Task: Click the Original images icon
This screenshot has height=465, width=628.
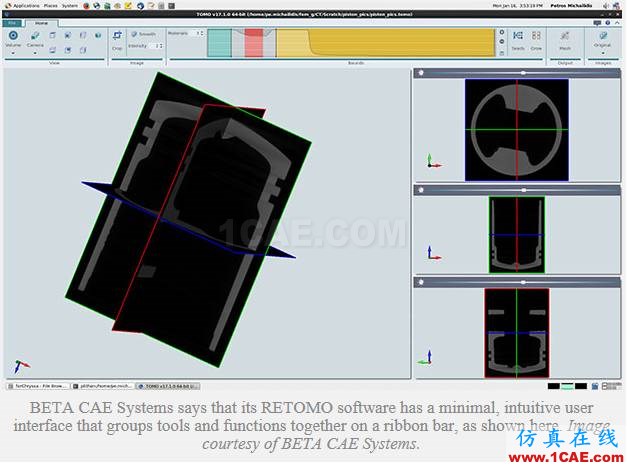Action: [603, 36]
